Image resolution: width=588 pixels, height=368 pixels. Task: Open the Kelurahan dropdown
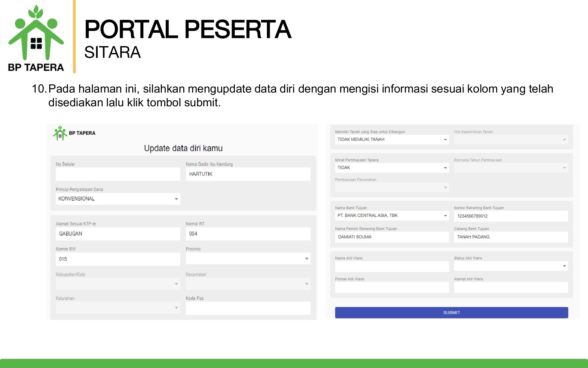pos(176,308)
